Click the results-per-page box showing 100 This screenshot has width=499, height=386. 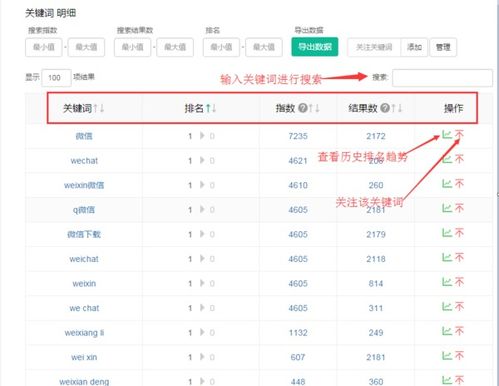(x=56, y=78)
